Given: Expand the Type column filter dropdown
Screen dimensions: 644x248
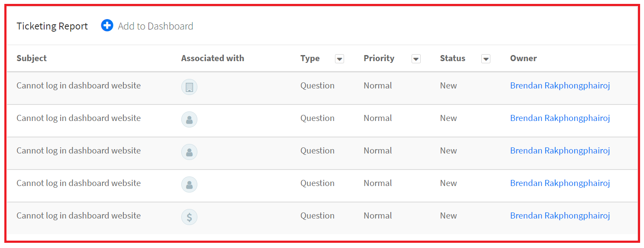Looking at the screenshot, I should [x=339, y=59].
